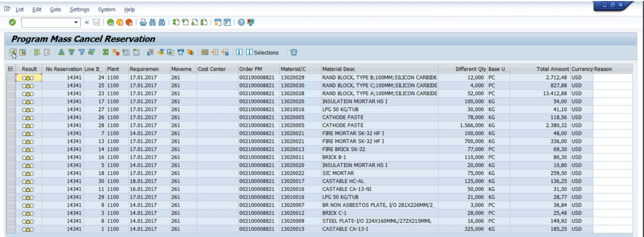This screenshot has height=237, width=644.
Task: Apply the Set Filter funnel icon
Action: [x=82, y=52]
